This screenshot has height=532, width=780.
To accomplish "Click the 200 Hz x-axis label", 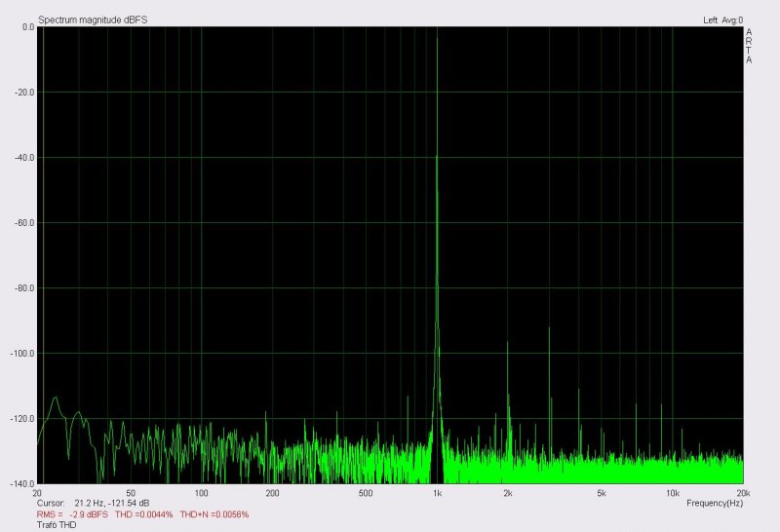I will click(273, 493).
